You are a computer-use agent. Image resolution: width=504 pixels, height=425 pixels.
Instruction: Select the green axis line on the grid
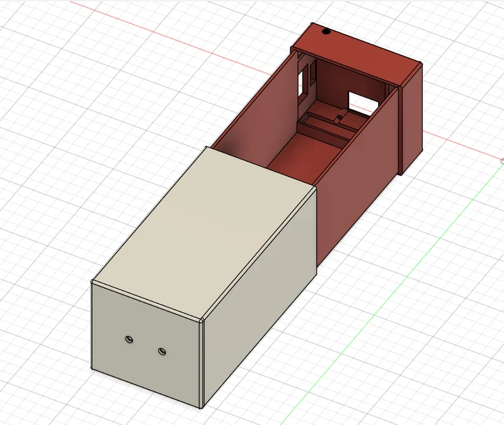click(x=392, y=294)
